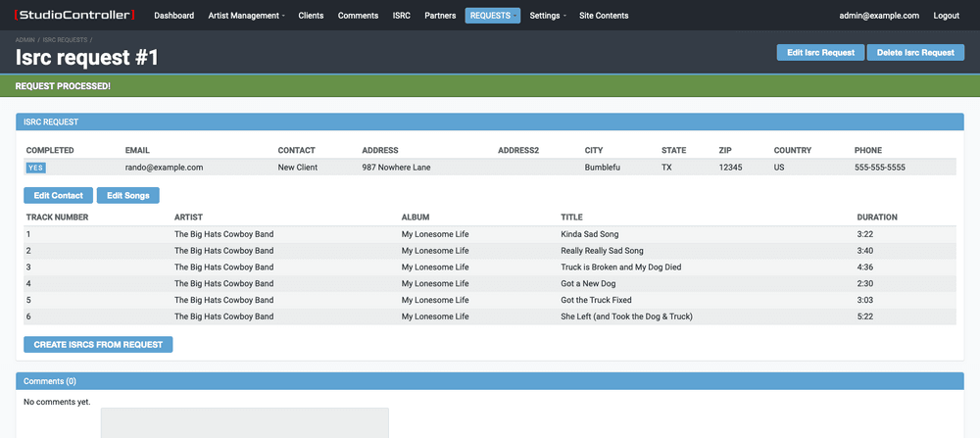Click the admin@example.com account link
This screenshot has width=980, height=438.
879,16
